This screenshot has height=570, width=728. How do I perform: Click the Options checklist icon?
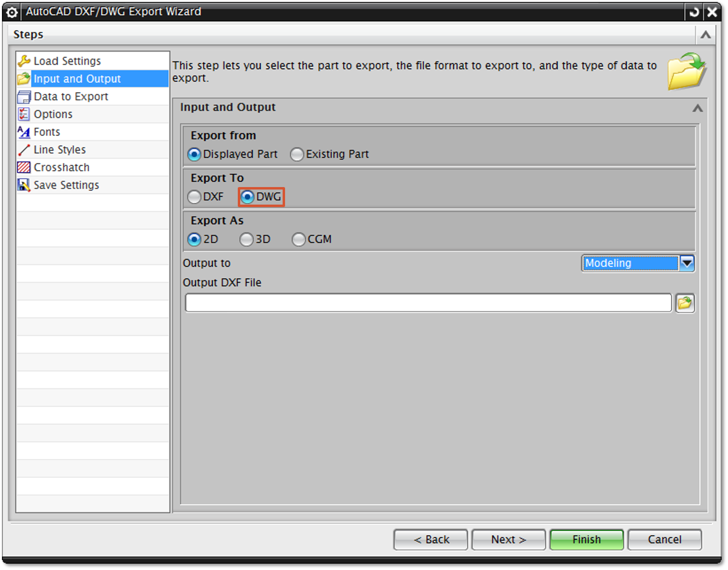24,114
